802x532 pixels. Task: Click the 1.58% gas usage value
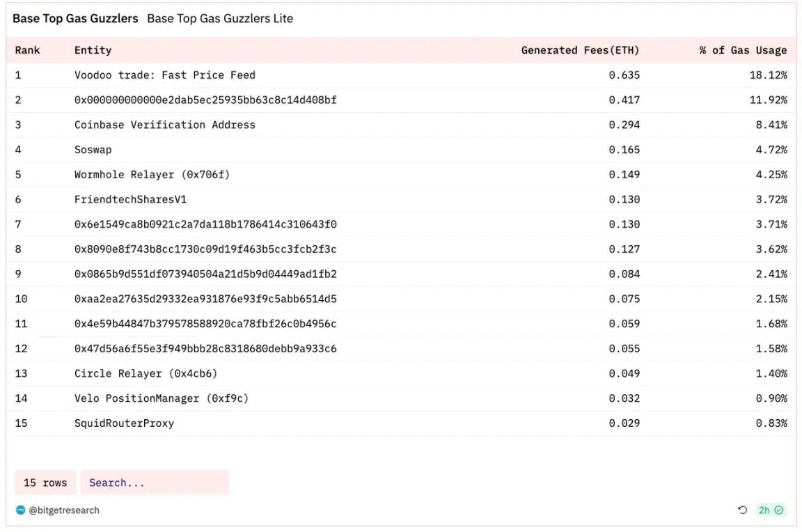(771, 348)
